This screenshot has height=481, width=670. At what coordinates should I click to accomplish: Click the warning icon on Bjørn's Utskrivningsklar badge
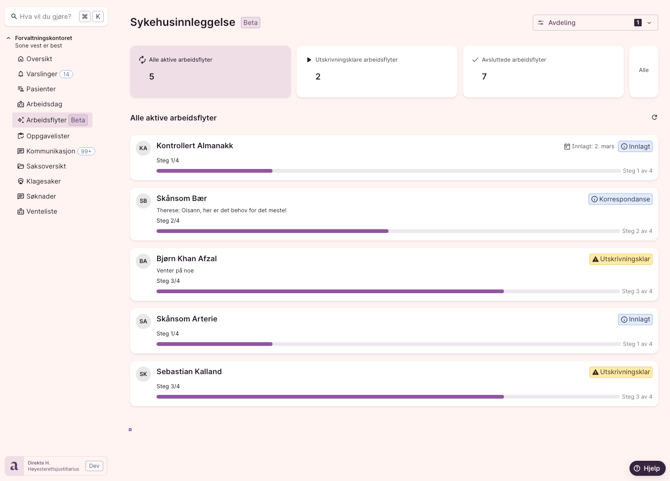coord(595,259)
